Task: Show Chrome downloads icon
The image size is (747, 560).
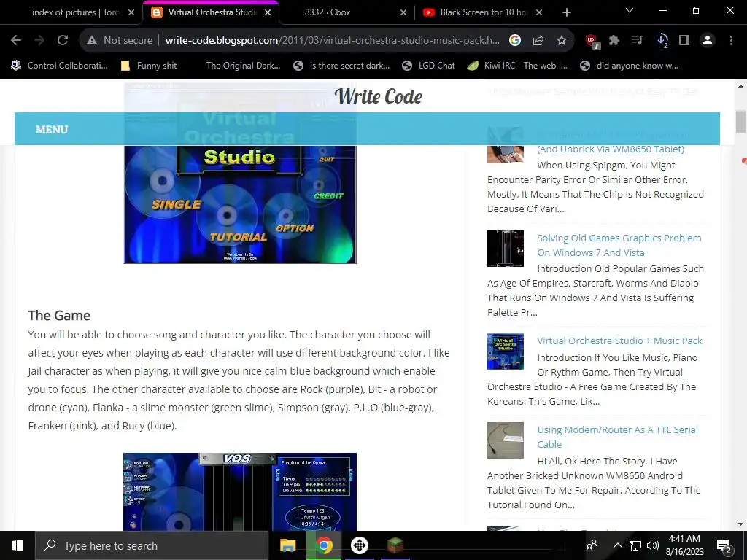Action: [662, 41]
